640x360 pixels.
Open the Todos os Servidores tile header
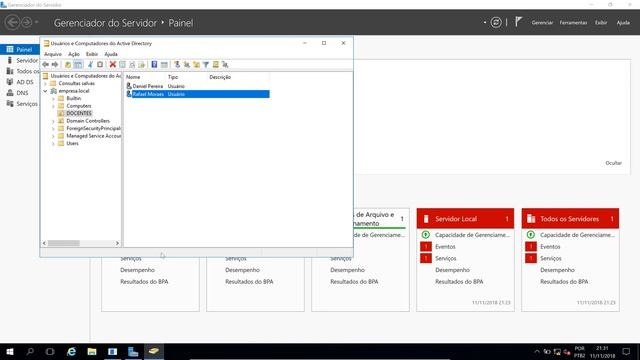570,219
